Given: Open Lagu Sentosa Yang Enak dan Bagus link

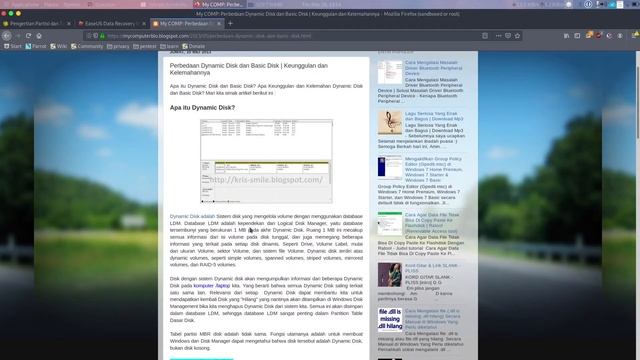Looking at the screenshot, I should (434, 116).
